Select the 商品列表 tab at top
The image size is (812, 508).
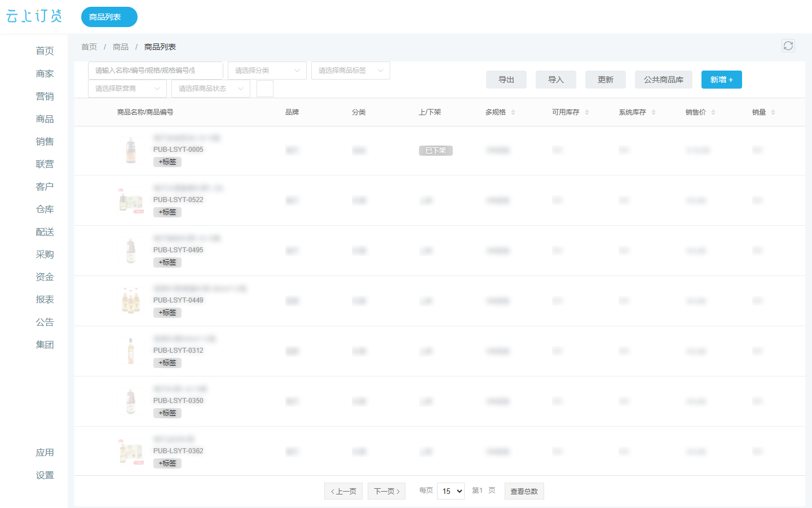point(109,17)
